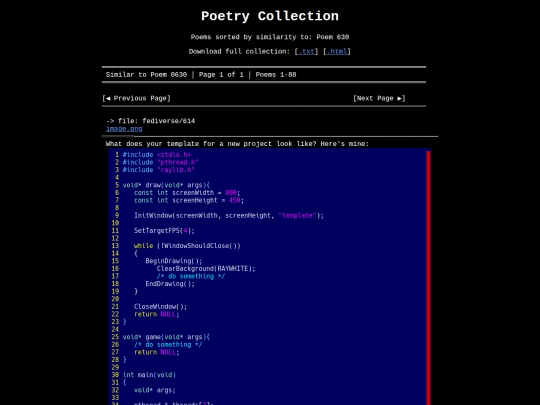The image size is (540, 405).
Task: Click the '#include <stdio.h>' code line
Action: 157,155
